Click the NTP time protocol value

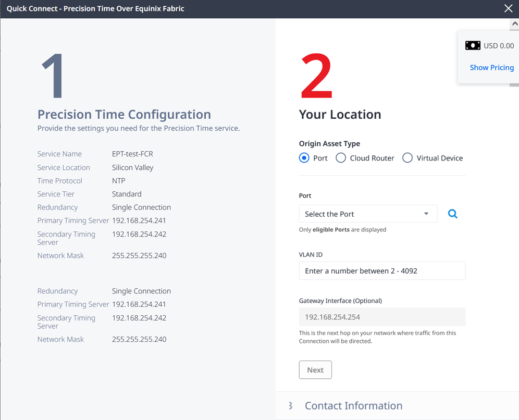118,181
